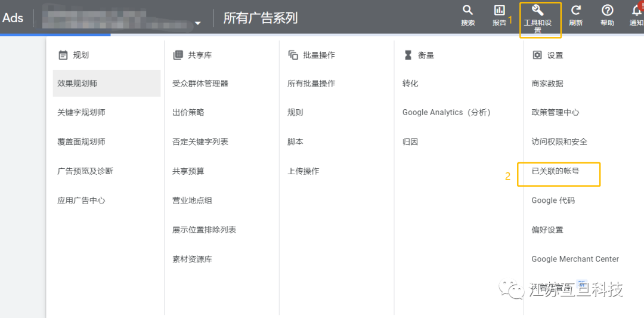Open Google Merchant Center
Viewport: 644px width, 318px height.
coord(575,259)
